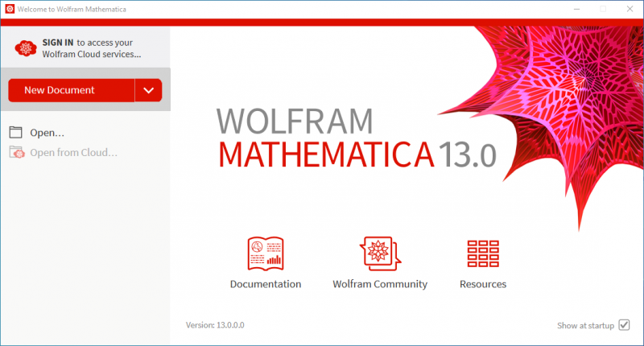Click the Resources label
644x346 pixels.
[x=483, y=284]
